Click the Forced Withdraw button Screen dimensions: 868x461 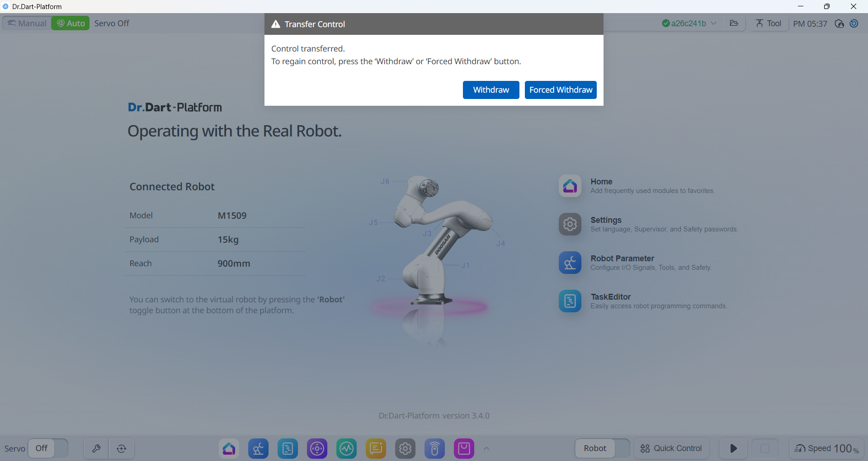pyautogui.click(x=561, y=90)
